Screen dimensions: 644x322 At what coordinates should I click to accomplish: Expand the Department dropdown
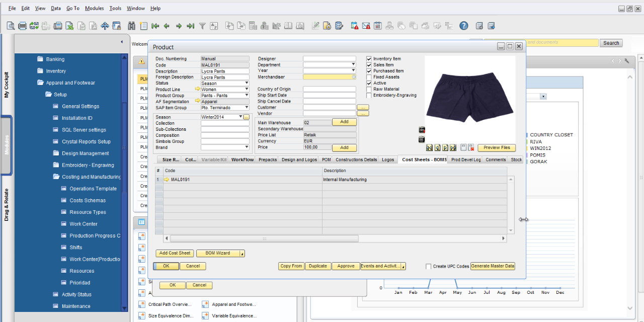(x=354, y=65)
